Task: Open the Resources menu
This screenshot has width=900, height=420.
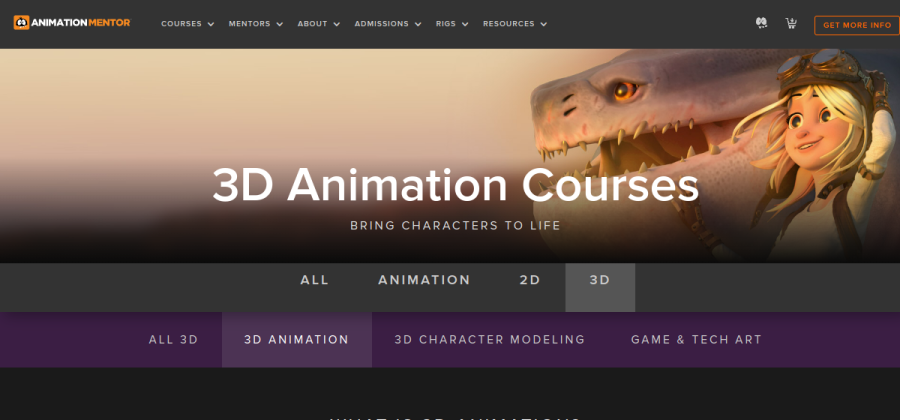Action: tap(509, 24)
